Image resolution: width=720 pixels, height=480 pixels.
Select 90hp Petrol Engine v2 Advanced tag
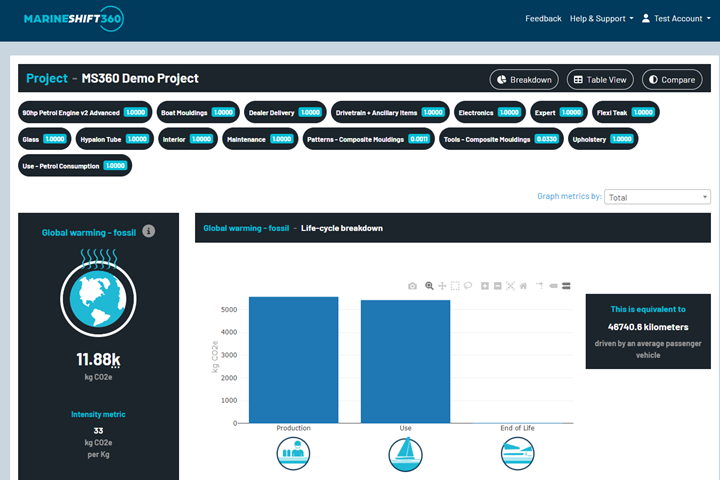click(85, 113)
